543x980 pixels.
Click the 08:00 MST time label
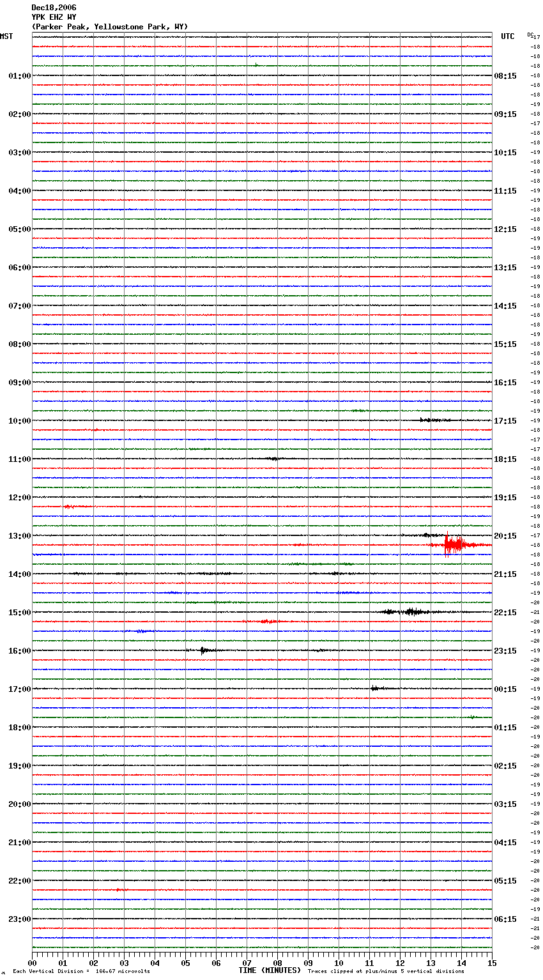click(20, 344)
